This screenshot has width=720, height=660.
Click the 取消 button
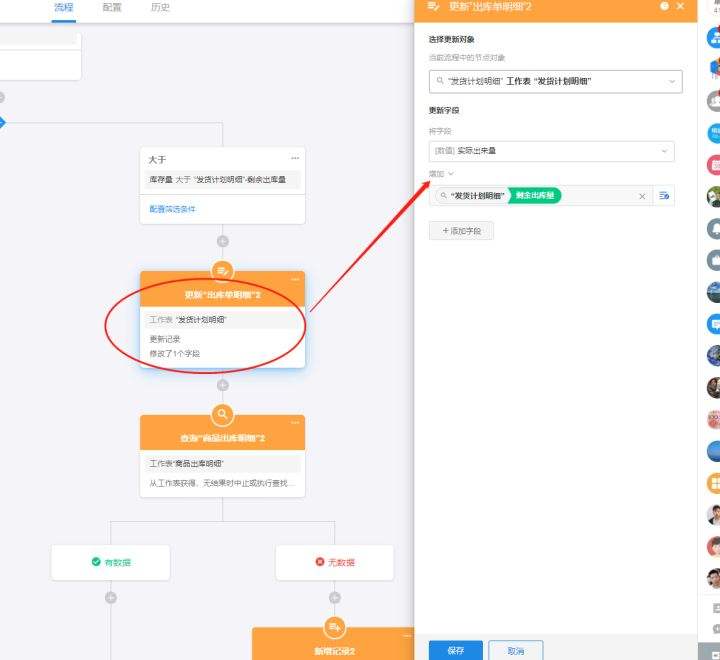[x=515, y=650]
